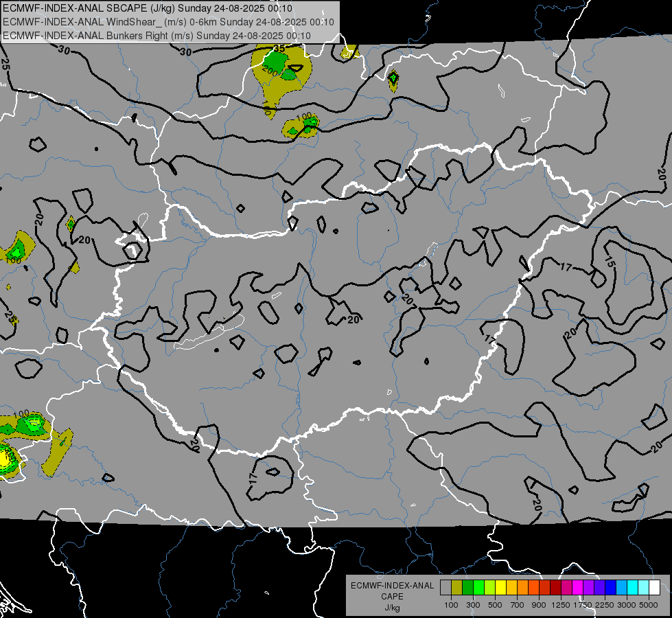
Task: Click the Bunkers Right (m/s) header line
Action: [157, 36]
